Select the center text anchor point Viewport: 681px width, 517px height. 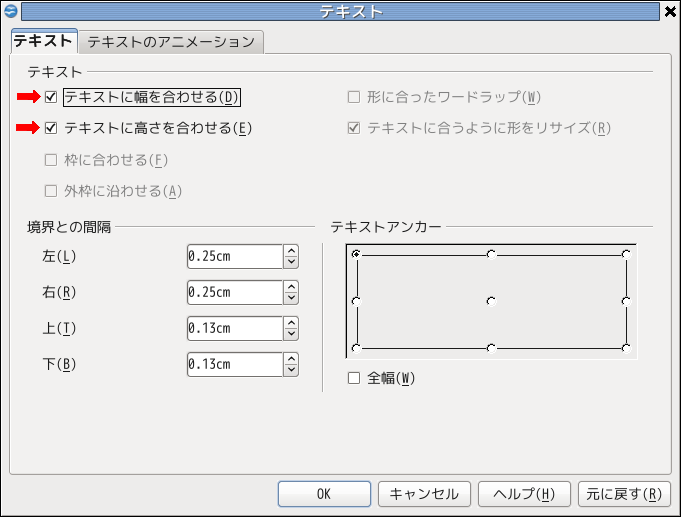coord(491,301)
